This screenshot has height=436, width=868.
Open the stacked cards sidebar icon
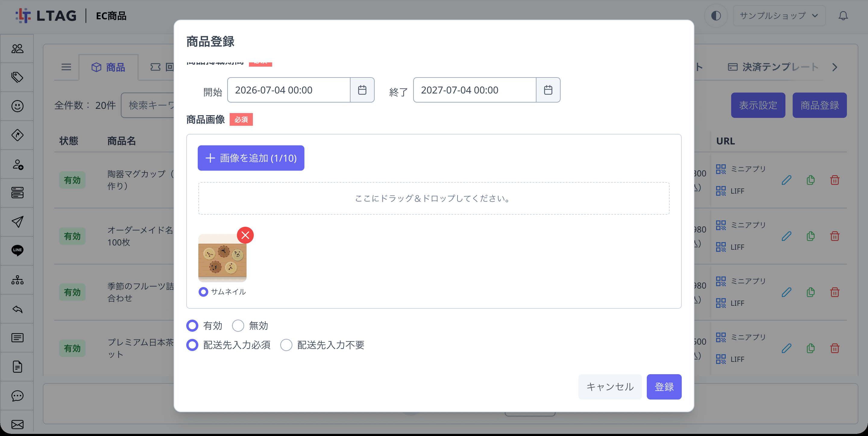17,193
